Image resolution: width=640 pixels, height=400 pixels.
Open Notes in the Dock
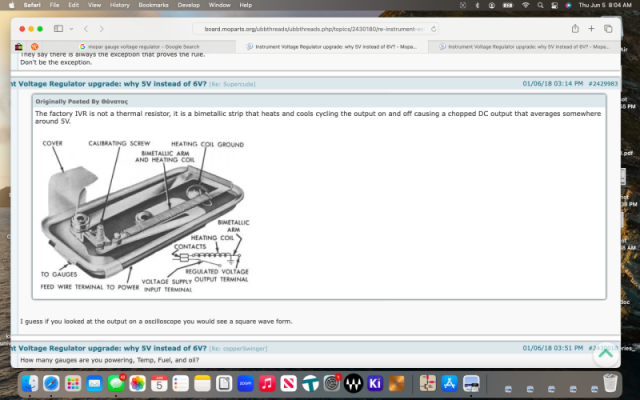click(x=202, y=384)
